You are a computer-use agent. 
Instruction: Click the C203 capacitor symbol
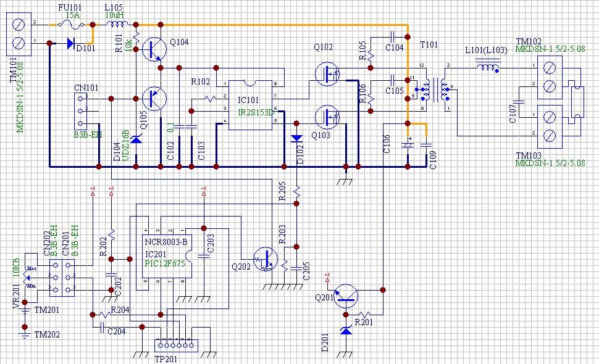point(204,256)
